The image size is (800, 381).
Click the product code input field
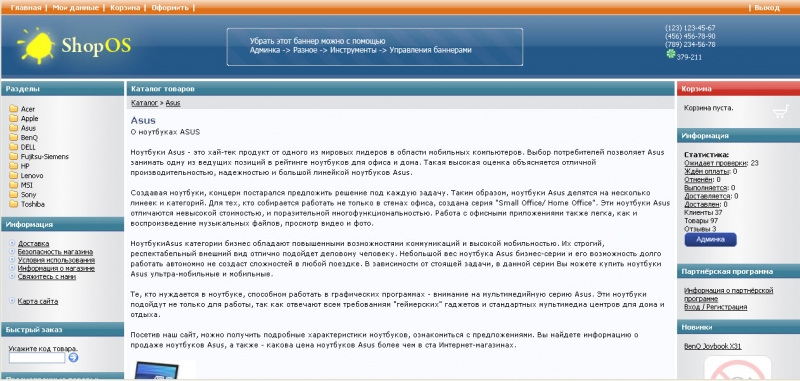pyautogui.click(x=37, y=358)
